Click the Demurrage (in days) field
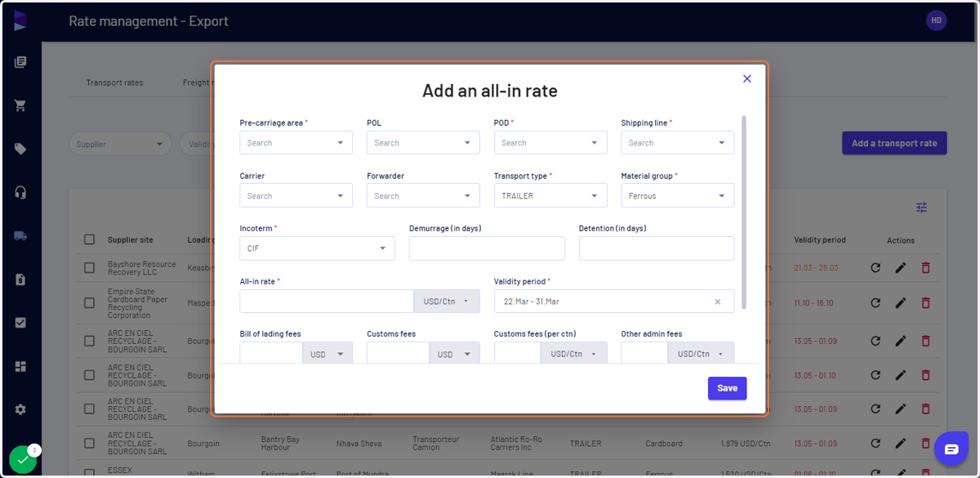 [487, 248]
